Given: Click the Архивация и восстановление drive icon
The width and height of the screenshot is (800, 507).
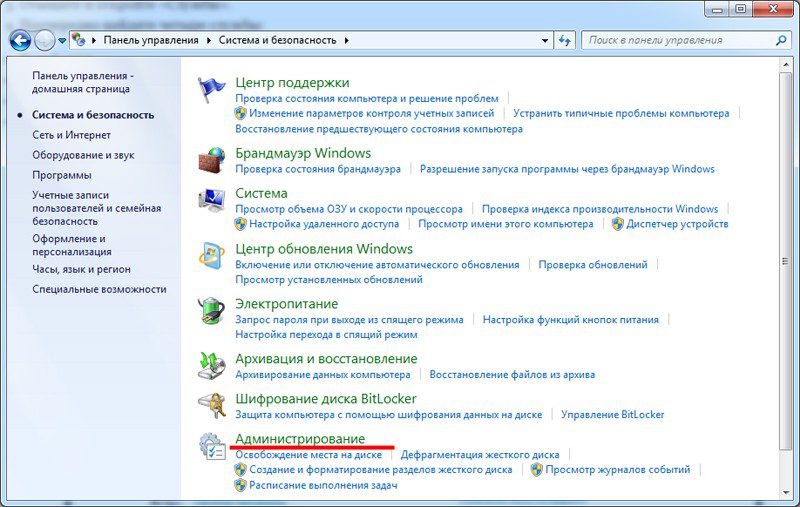Looking at the screenshot, I should tap(211, 366).
